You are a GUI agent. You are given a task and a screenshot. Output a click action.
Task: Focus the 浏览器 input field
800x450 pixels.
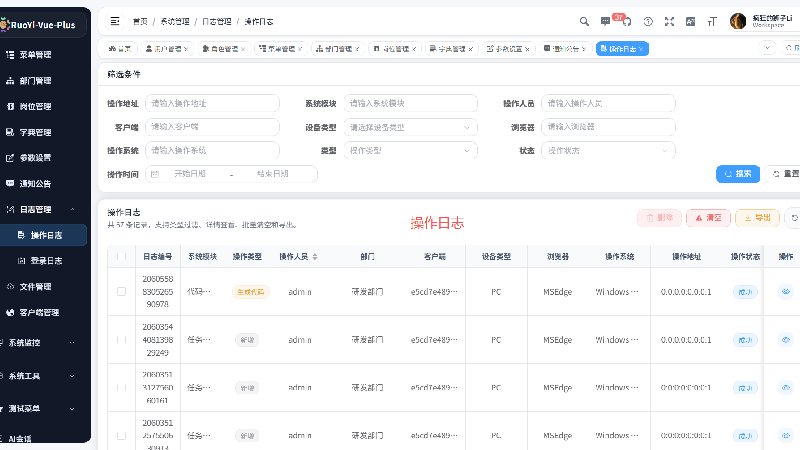click(608, 127)
